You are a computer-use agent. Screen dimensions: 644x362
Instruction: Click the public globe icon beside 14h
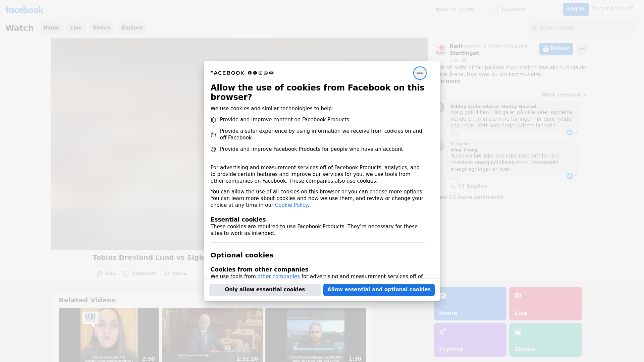464,60
